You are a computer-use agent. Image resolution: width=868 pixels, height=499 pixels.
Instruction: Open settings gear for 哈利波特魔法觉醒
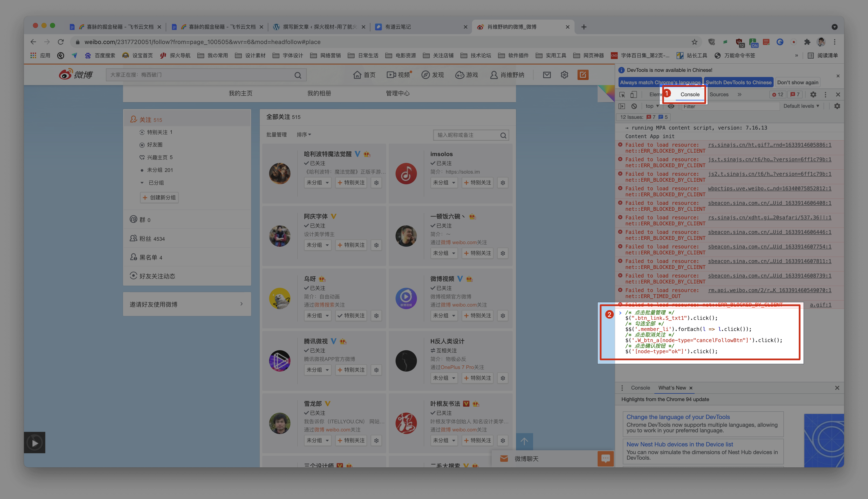(x=376, y=183)
